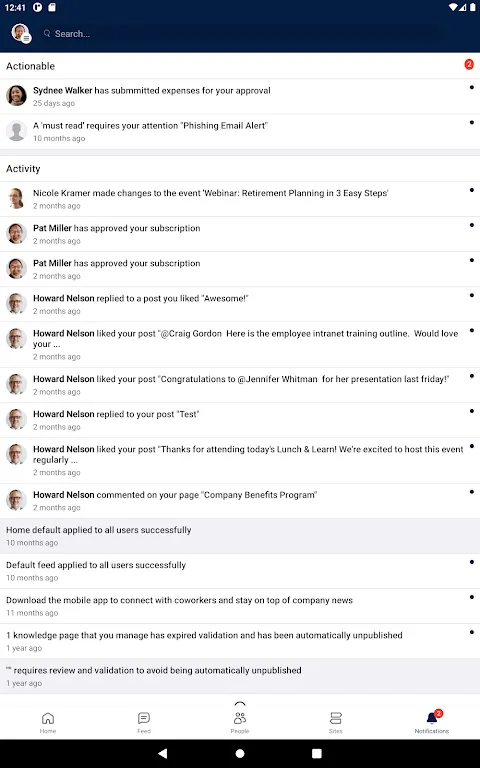480x768 pixels.
Task: Tap the Home icon in bottom bar
Action: (x=48, y=722)
